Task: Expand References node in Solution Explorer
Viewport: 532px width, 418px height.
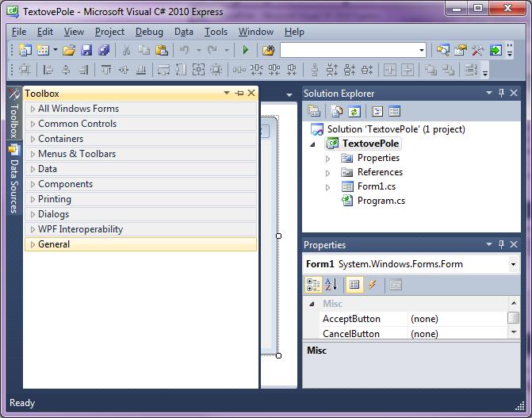Action: [x=327, y=173]
